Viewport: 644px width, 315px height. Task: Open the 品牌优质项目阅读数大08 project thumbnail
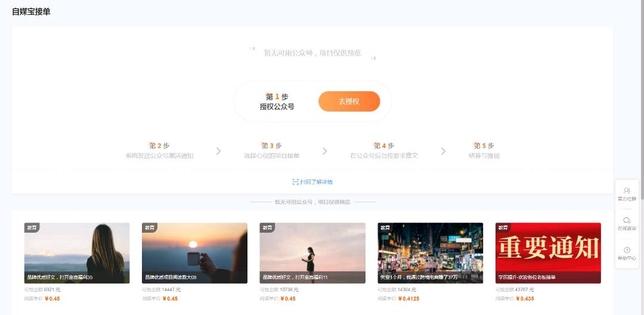(x=194, y=253)
